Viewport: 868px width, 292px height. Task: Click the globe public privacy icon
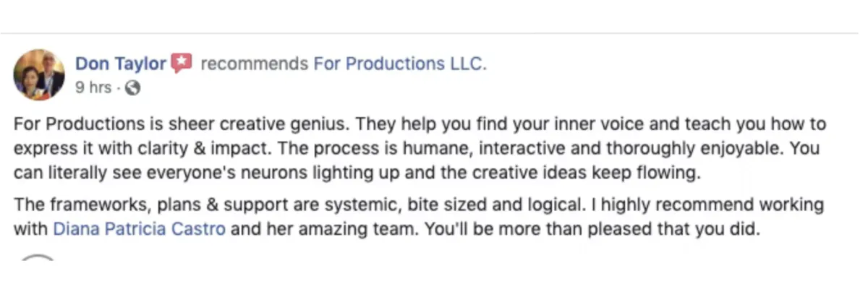132,88
